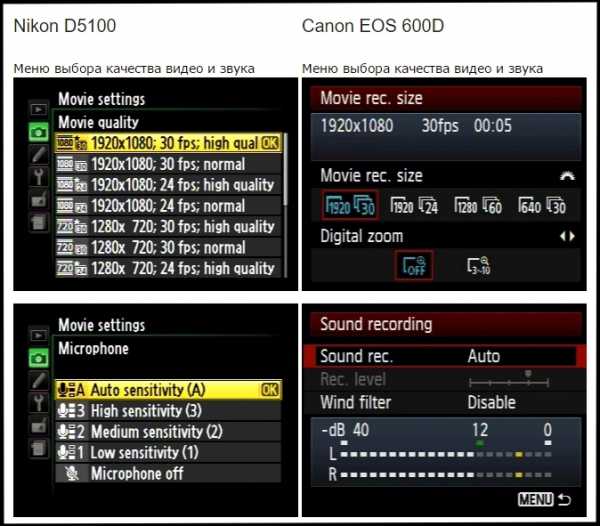The height and width of the screenshot is (526, 600).
Task: Click Digital zoom left-right arrows
Action: tap(567, 236)
